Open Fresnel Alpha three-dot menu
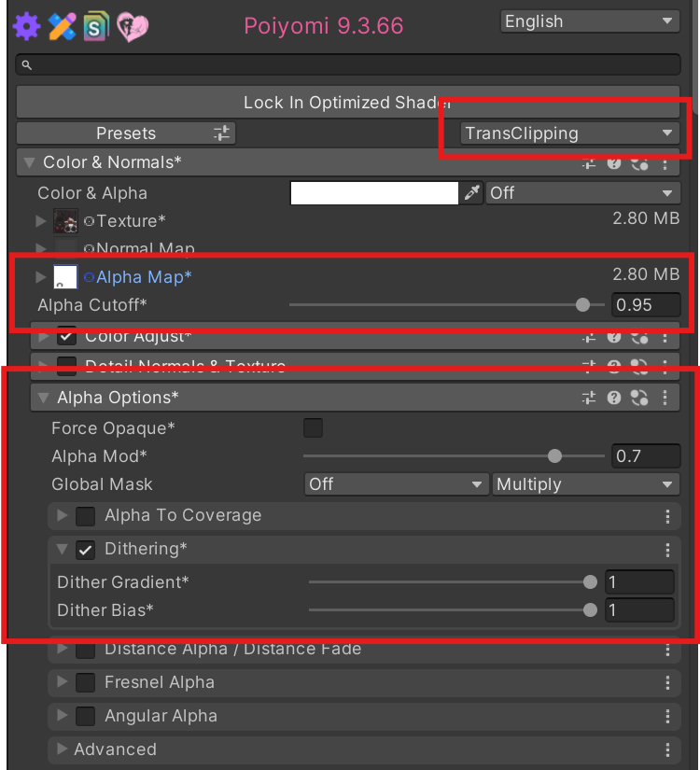700x770 pixels. tap(667, 682)
